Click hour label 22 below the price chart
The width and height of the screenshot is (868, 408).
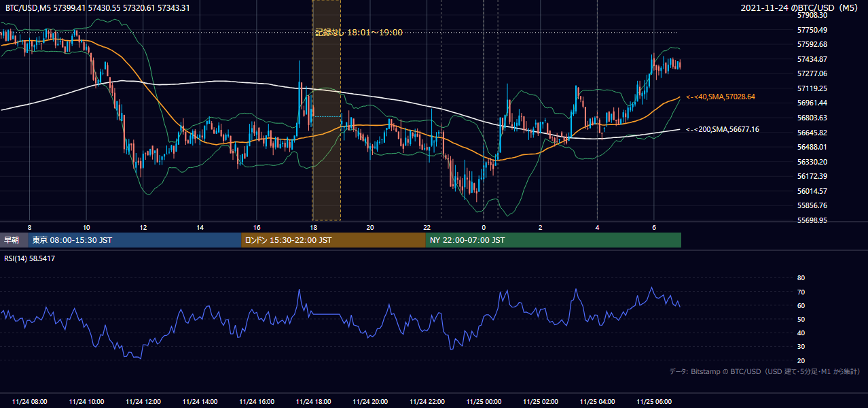coord(427,227)
